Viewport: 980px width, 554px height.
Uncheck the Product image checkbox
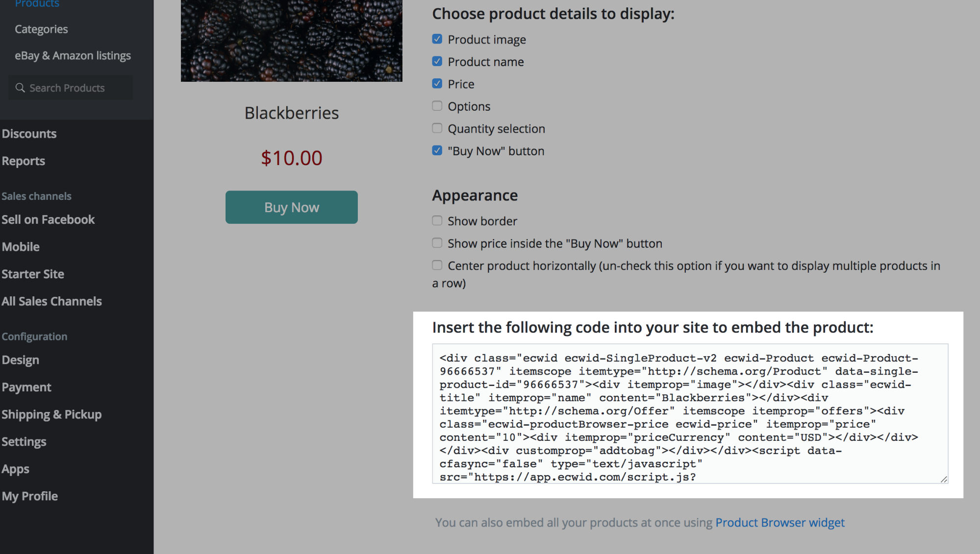pyautogui.click(x=437, y=39)
